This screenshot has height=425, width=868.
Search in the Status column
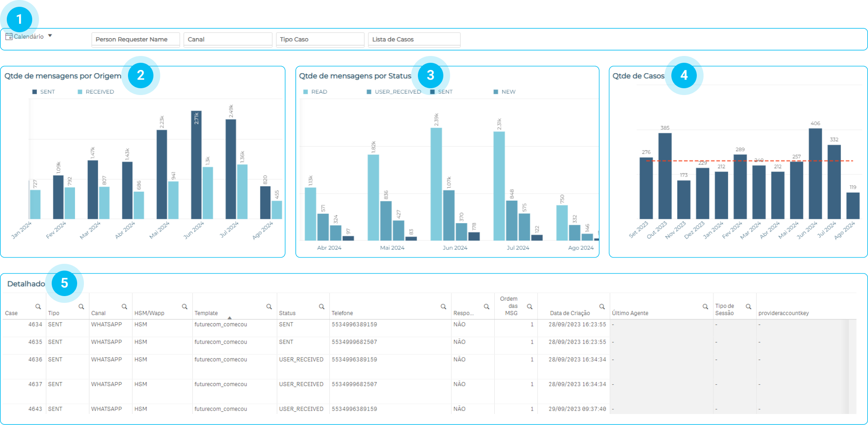[322, 307]
